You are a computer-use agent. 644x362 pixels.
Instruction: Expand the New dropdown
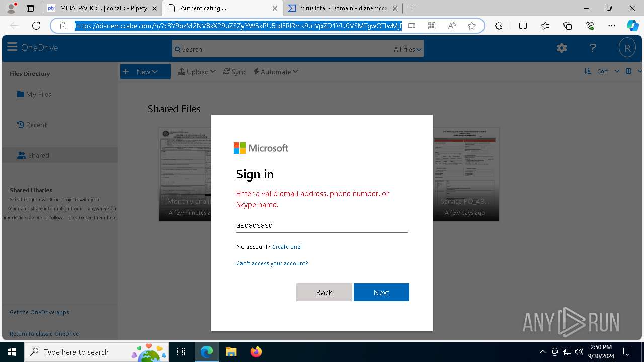145,72
